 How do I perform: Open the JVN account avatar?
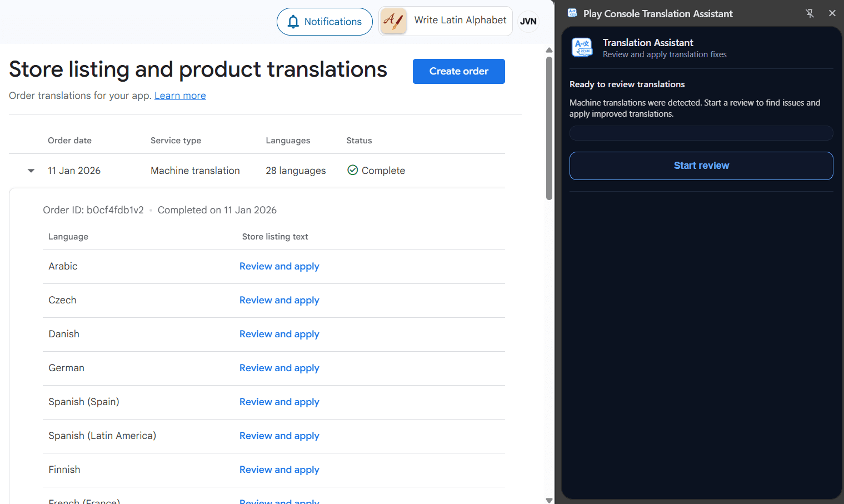click(527, 21)
